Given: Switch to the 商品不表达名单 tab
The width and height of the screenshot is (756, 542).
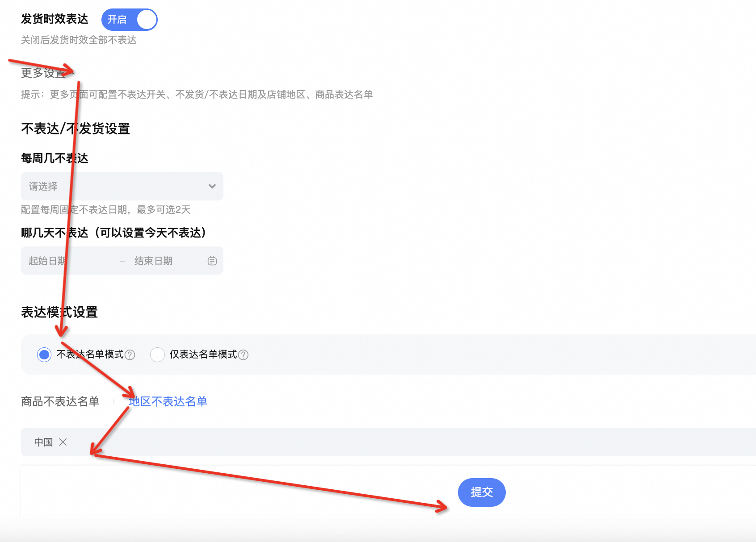Looking at the screenshot, I should 60,401.
